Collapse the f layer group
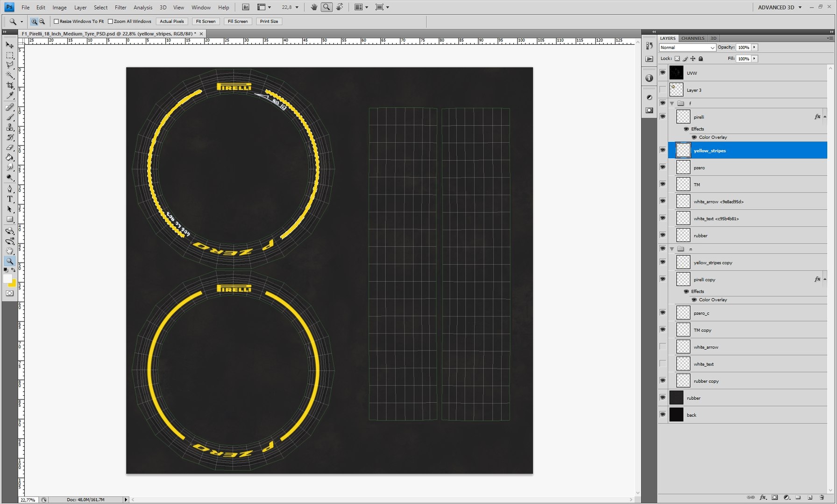 click(x=672, y=104)
